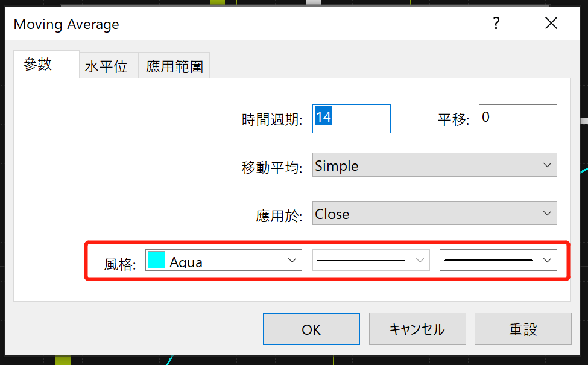
Task: Click the chevron arrow beside Aqua
Action: pyautogui.click(x=292, y=261)
